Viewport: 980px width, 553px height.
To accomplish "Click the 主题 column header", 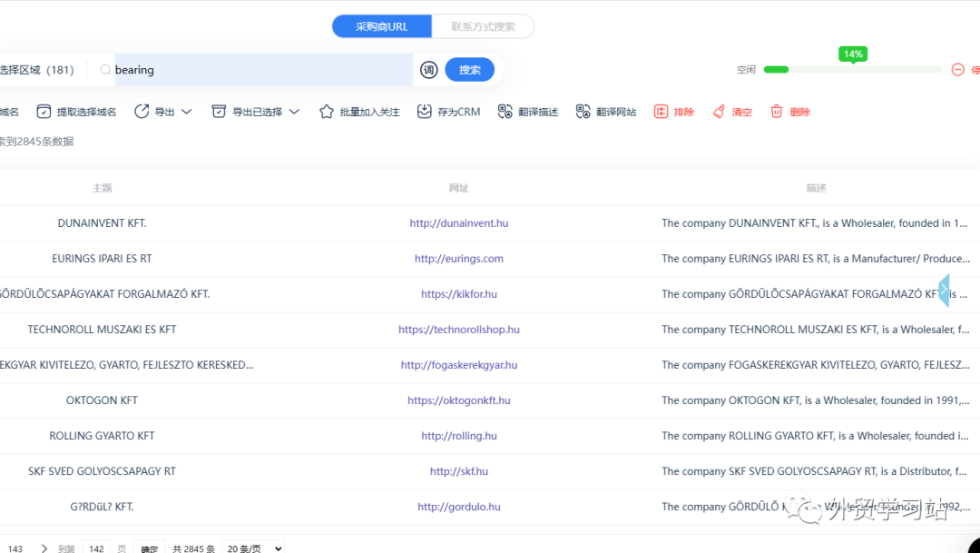I will [102, 188].
